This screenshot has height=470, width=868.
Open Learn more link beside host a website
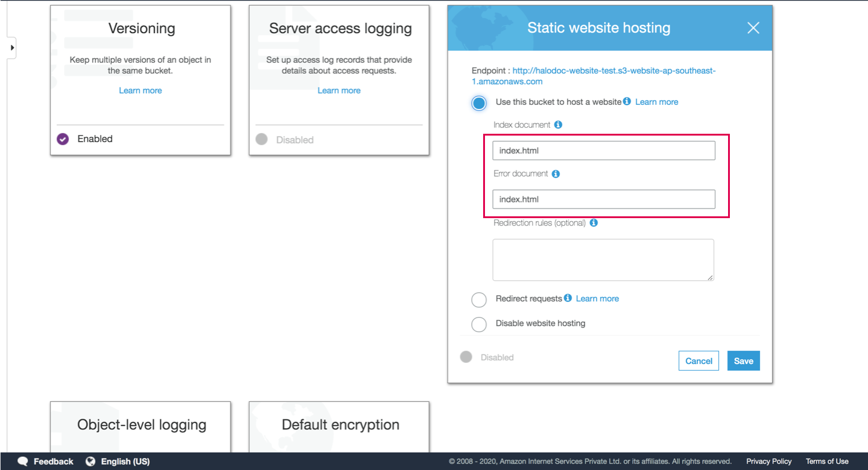[x=656, y=102]
